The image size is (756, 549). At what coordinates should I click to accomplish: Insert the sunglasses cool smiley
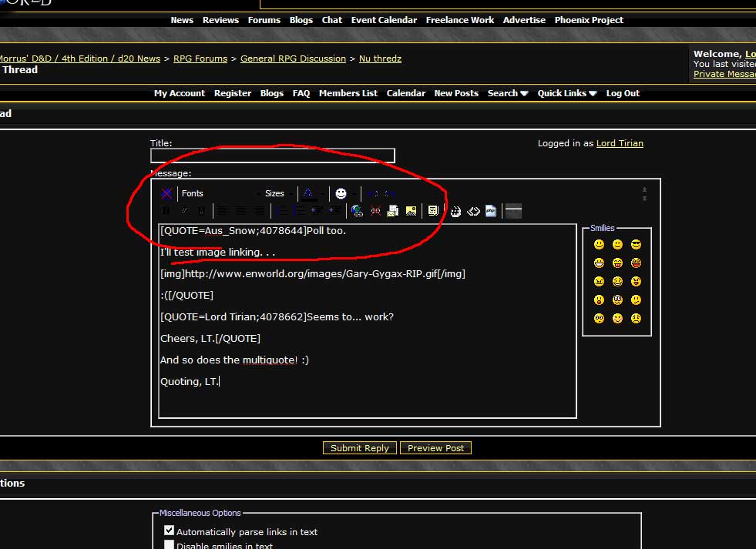point(636,244)
